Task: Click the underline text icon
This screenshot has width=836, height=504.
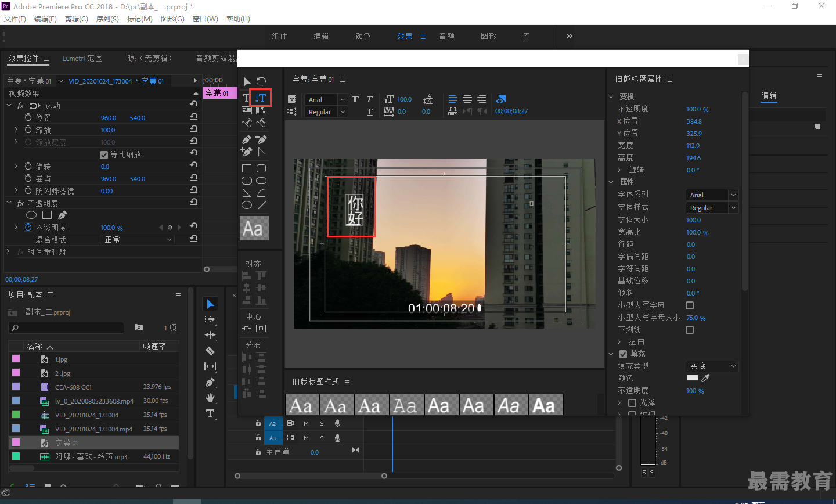Action: [369, 111]
